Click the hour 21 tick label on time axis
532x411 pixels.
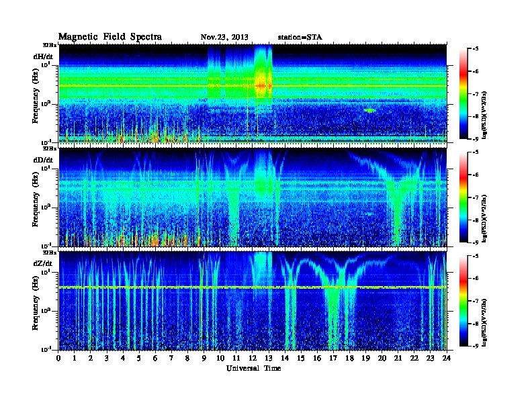[x=398, y=359]
